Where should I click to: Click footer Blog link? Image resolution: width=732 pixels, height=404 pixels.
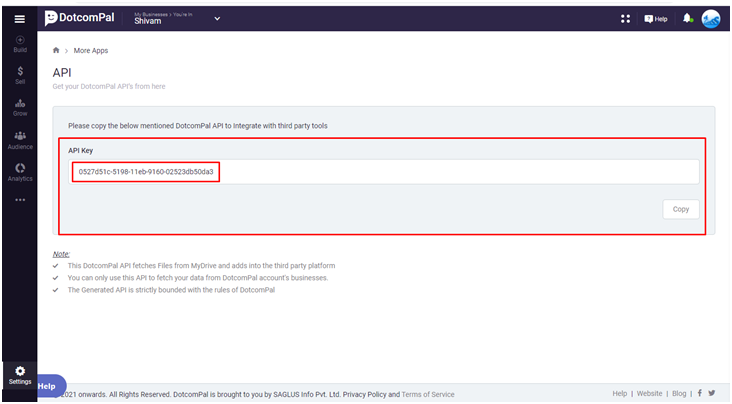click(x=679, y=394)
